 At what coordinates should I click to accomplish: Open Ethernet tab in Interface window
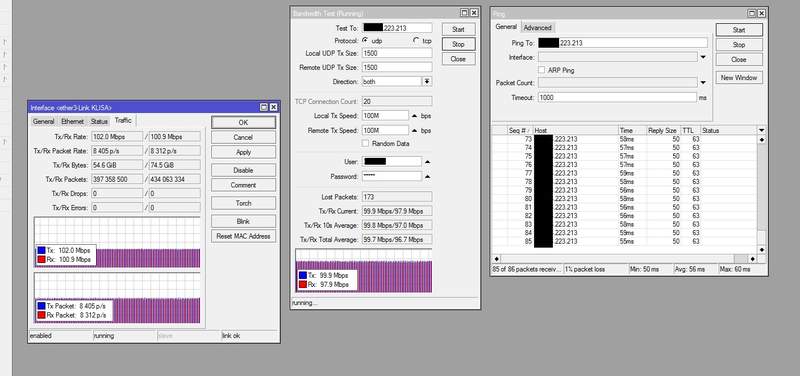point(72,121)
